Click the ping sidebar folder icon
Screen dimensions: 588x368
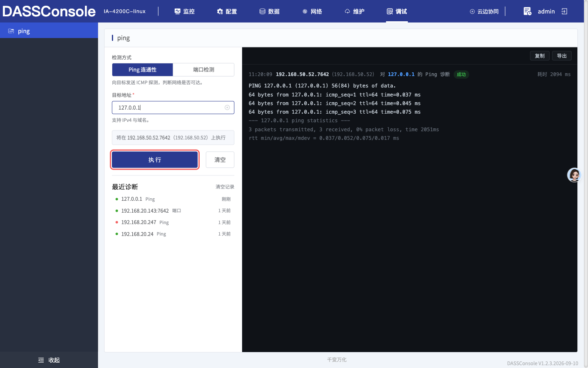click(11, 31)
